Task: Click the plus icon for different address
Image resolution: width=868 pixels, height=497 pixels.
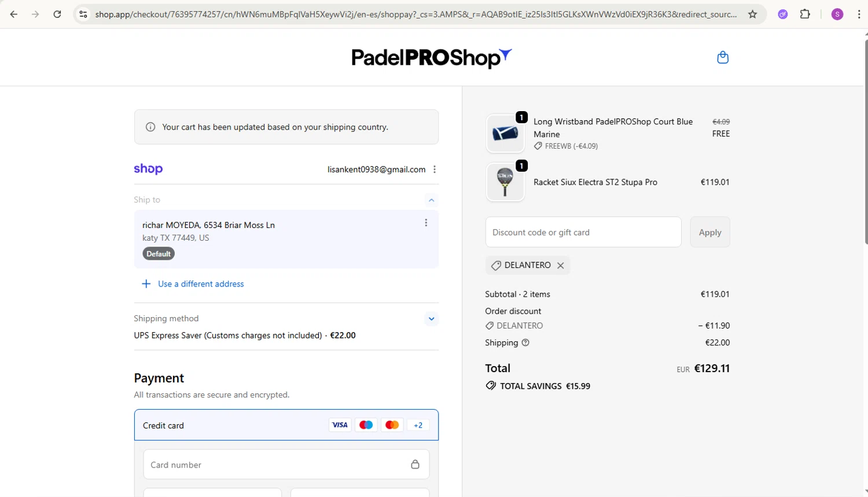Action: 146,284
